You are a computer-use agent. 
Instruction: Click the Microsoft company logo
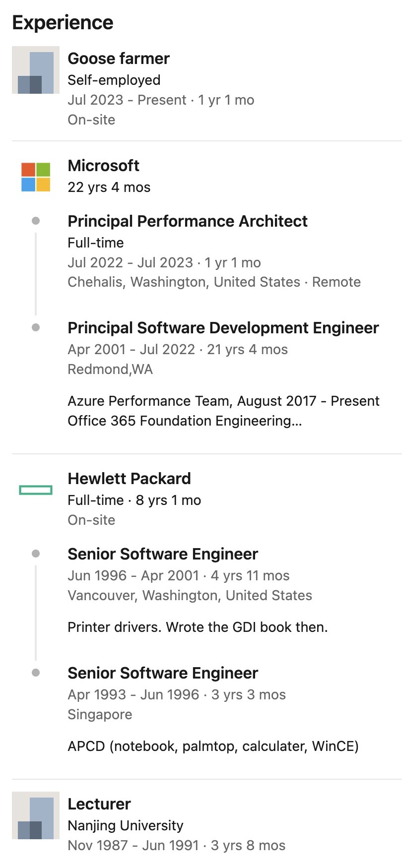[x=36, y=177]
